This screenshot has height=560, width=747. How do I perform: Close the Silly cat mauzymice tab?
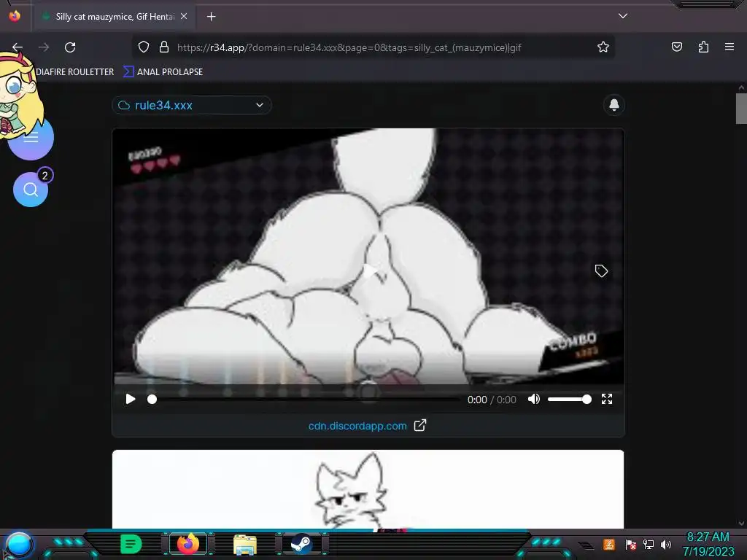tap(184, 16)
